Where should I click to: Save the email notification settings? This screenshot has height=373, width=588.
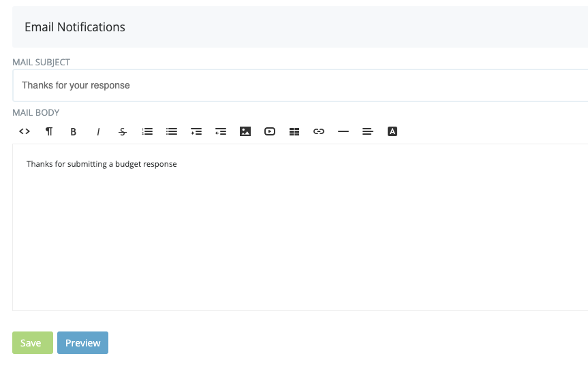[33, 342]
